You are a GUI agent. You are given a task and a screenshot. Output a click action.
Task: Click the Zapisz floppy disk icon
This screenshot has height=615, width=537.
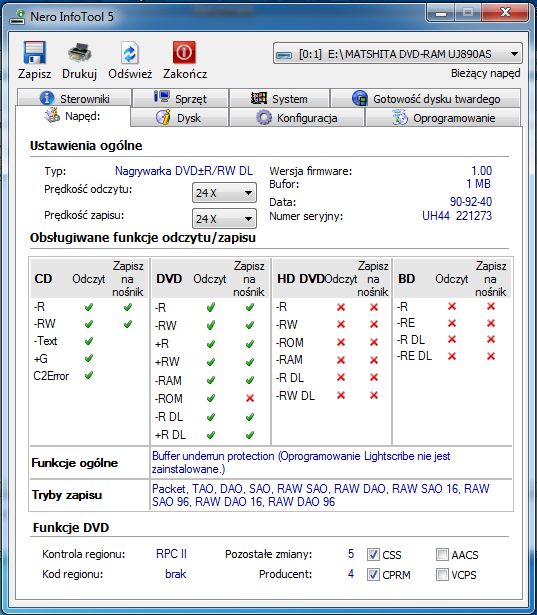point(35,53)
